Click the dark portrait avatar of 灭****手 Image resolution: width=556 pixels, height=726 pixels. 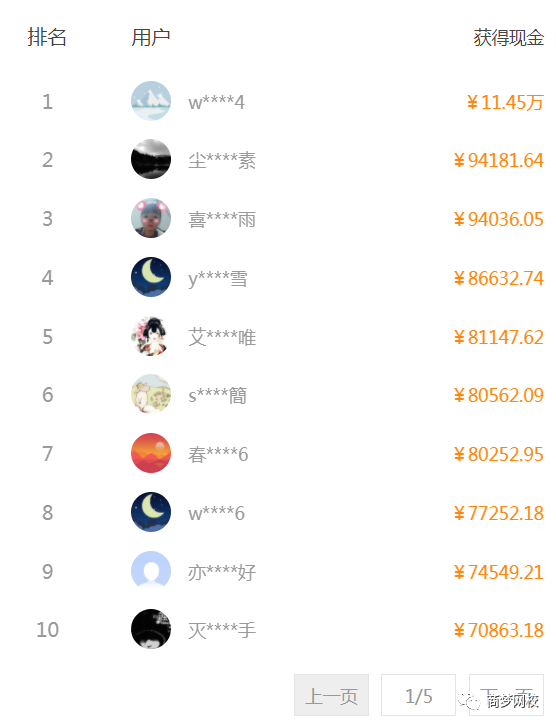(151, 629)
